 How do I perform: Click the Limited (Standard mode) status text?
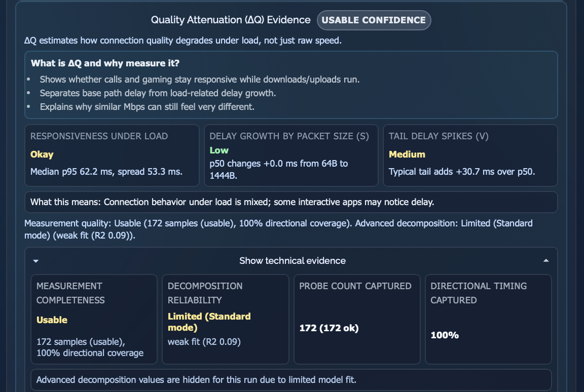click(209, 321)
